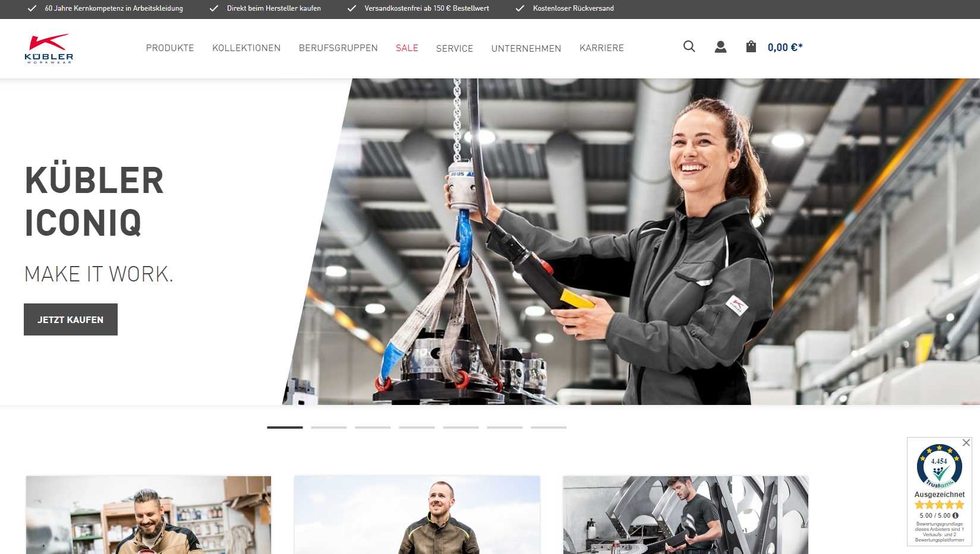Open the UNTERNEHMEN menu
The image size is (980, 554).
coord(526,48)
